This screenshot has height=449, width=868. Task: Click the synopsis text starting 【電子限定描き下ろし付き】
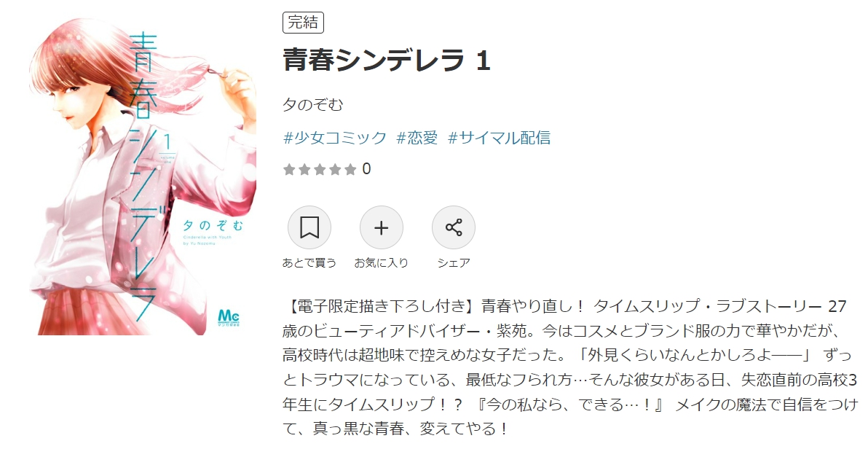pyautogui.click(x=570, y=367)
